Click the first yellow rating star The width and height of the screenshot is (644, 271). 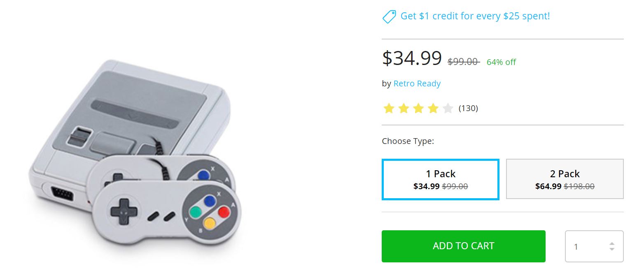pos(389,109)
